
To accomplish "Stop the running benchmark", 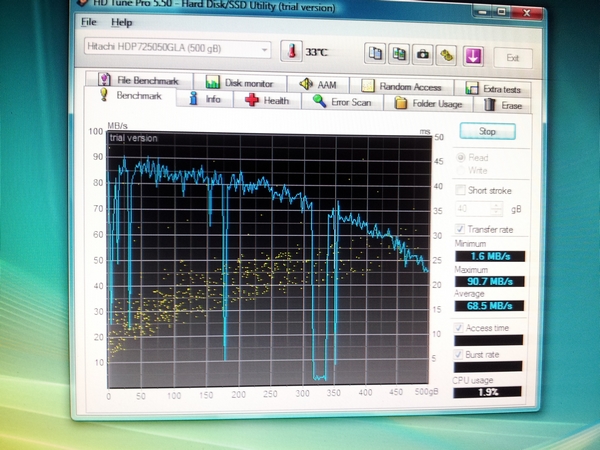I will [x=488, y=131].
